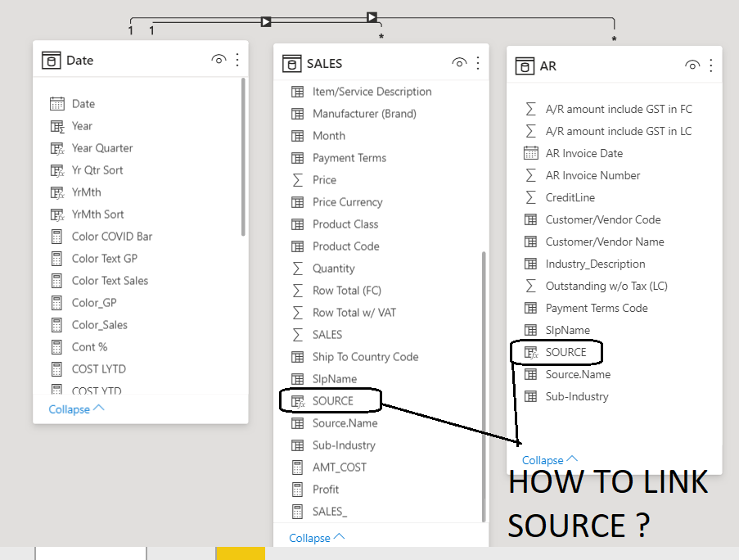The width and height of the screenshot is (739, 560).
Task: Click calendar icon beside AR Invoice Date
Action: click(530, 153)
